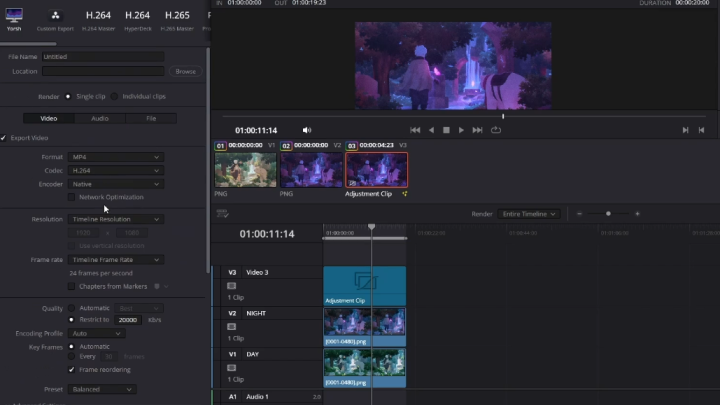Image resolution: width=720 pixels, height=405 pixels.
Task: Select the Adjustment Clip on Video 3 track
Action: [x=365, y=286]
